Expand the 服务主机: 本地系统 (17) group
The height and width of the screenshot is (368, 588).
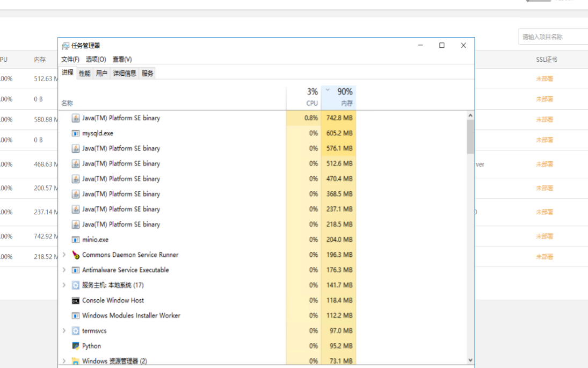(x=64, y=285)
